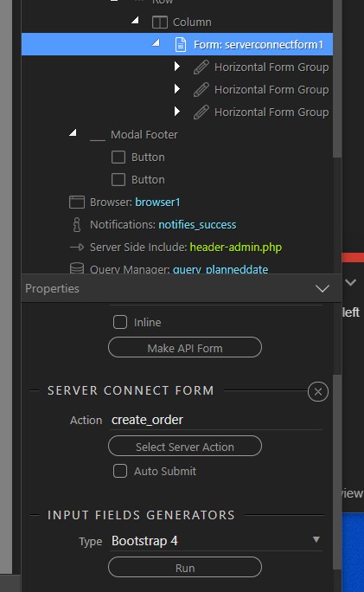Click the Make API Form button
Image resolution: width=364 pixels, height=592 pixels.
click(x=185, y=347)
